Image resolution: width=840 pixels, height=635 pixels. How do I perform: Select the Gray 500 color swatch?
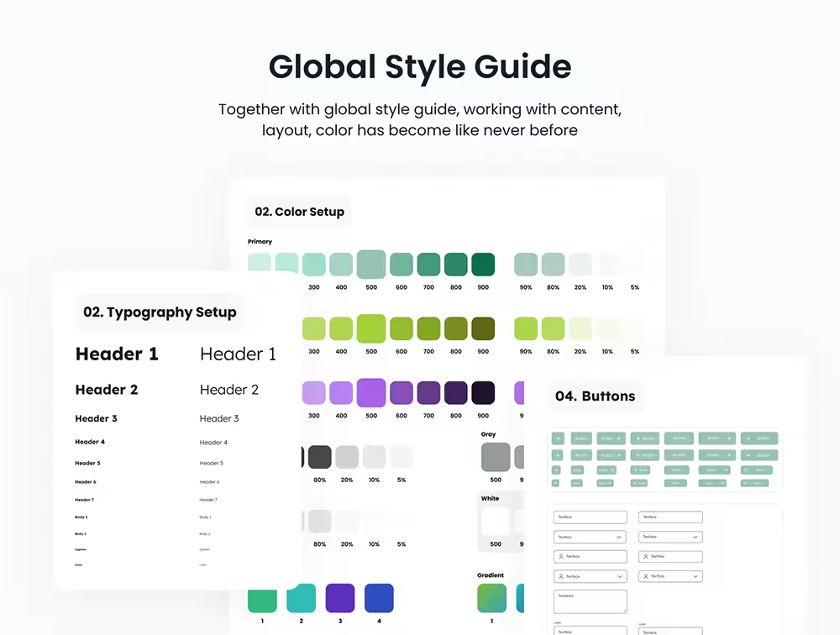click(x=496, y=458)
